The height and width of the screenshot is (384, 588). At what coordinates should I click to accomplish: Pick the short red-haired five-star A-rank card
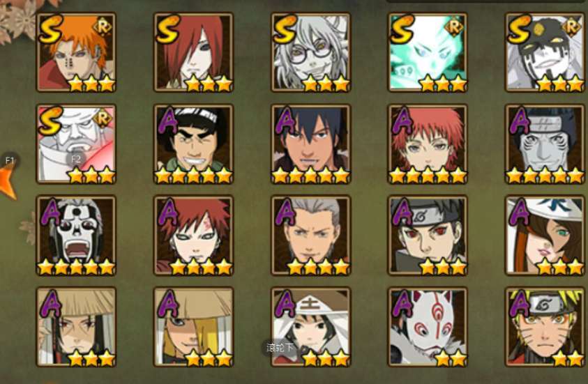[428, 144]
